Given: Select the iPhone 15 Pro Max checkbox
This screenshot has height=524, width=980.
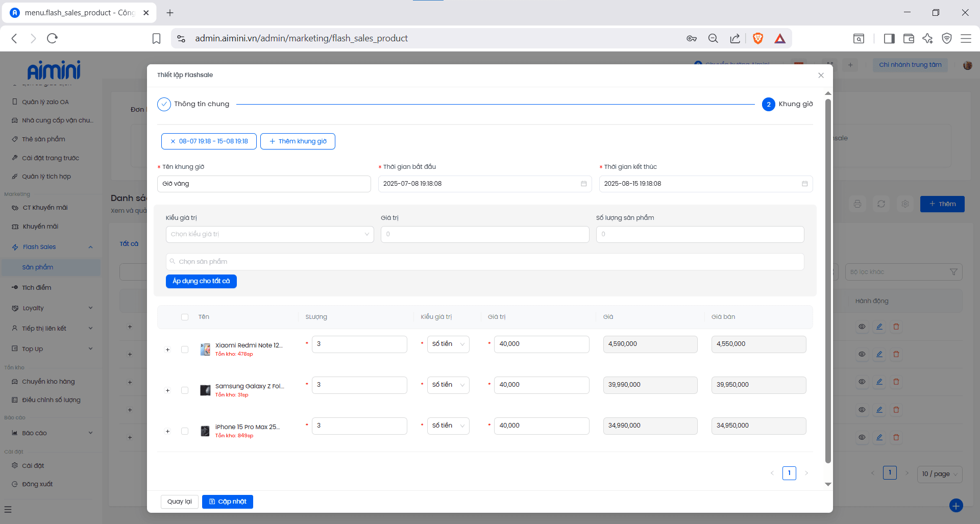Looking at the screenshot, I should (185, 431).
